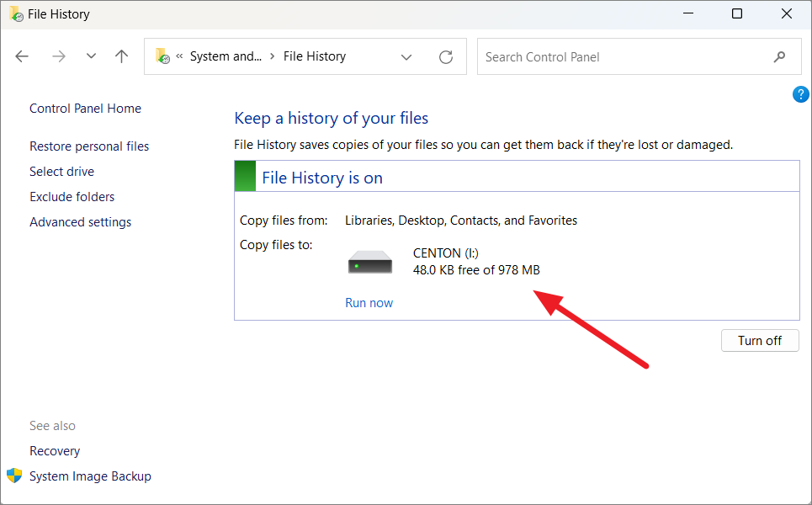Click the blue Help question mark
The width and height of the screenshot is (812, 505).
pos(800,94)
